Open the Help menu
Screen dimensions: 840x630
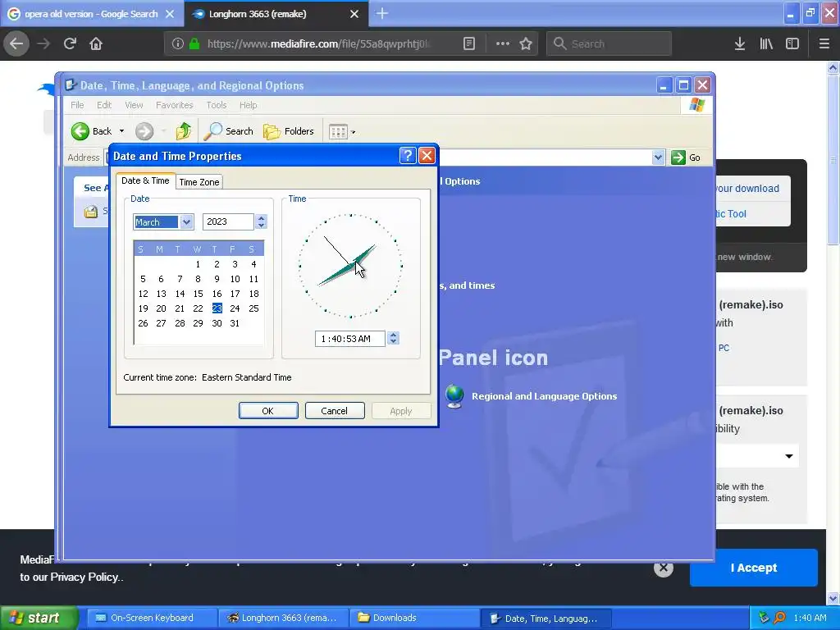(248, 105)
